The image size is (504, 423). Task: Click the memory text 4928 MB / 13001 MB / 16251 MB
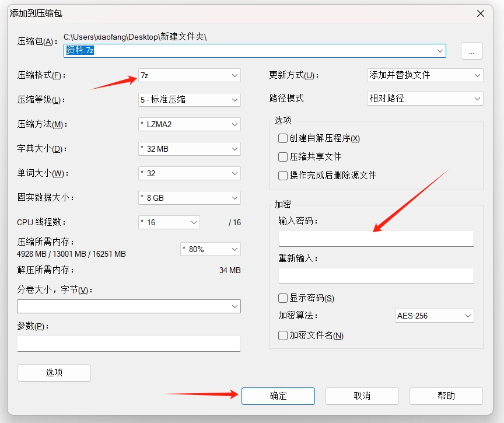point(71,254)
